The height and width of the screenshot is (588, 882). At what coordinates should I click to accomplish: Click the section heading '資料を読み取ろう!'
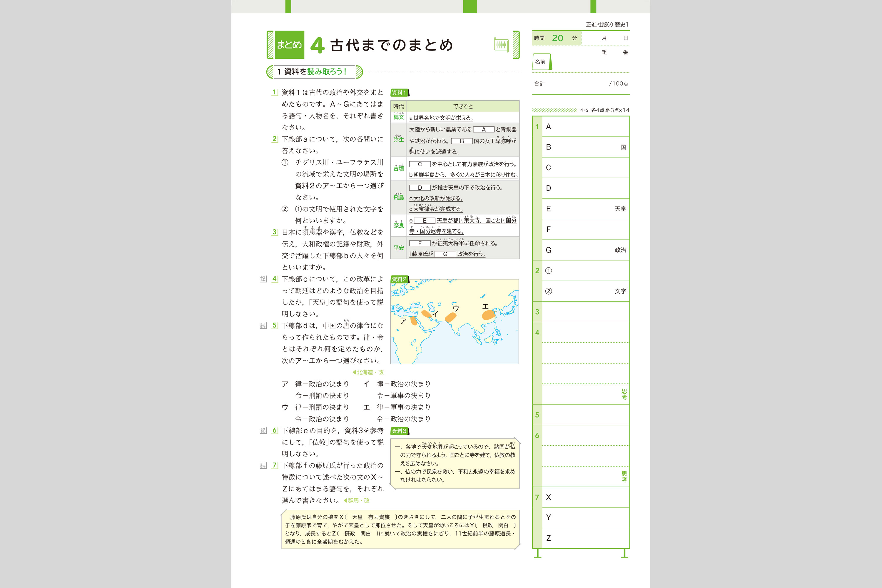pos(315,72)
